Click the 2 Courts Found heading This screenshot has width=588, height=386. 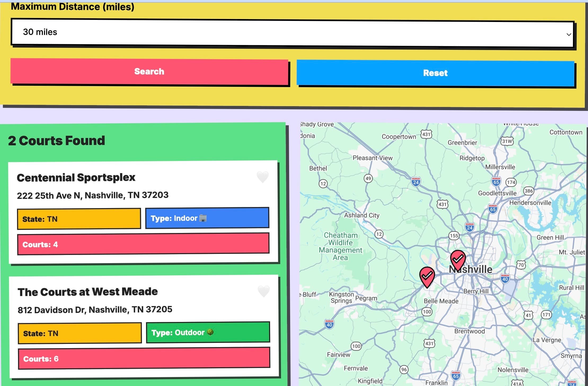coord(56,141)
